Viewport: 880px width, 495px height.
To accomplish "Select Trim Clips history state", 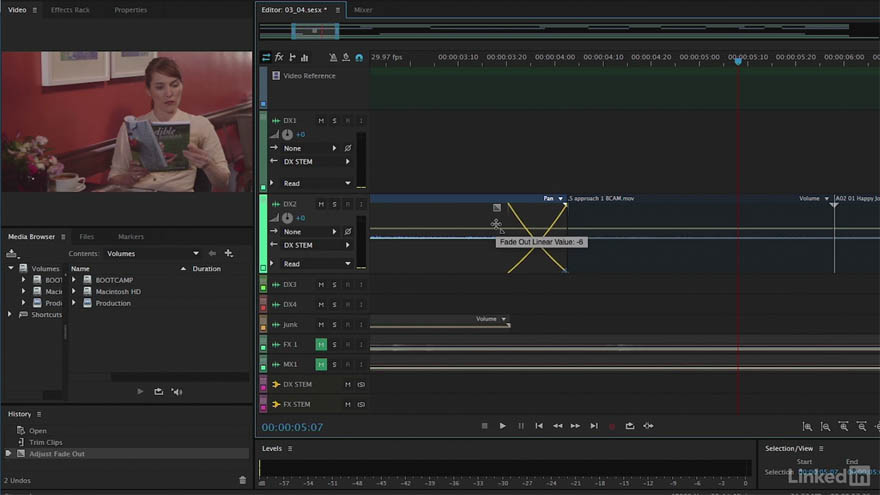I will click(x=46, y=442).
